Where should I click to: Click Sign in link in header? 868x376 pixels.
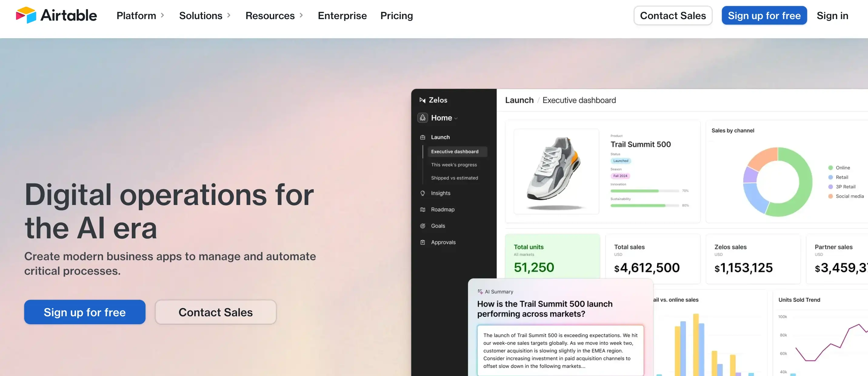[832, 15]
